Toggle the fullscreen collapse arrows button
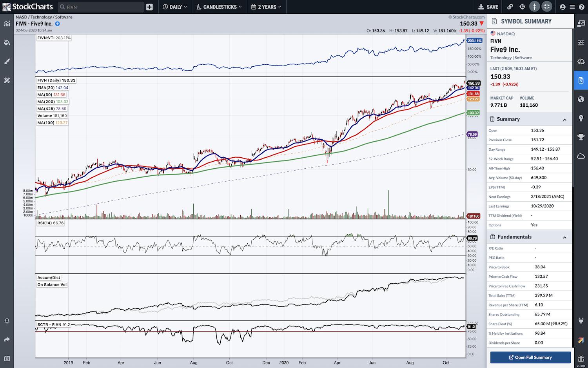The width and height of the screenshot is (588, 368). pos(547,7)
